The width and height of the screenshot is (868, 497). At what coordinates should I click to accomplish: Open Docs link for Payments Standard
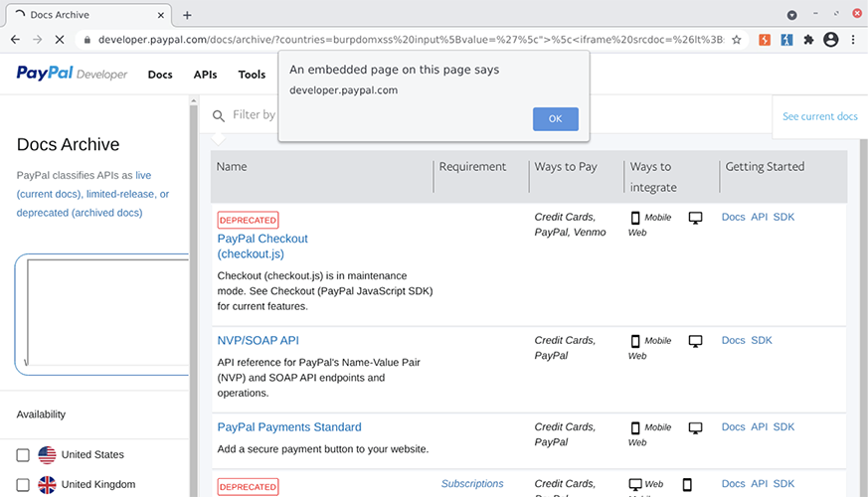[733, 426]
